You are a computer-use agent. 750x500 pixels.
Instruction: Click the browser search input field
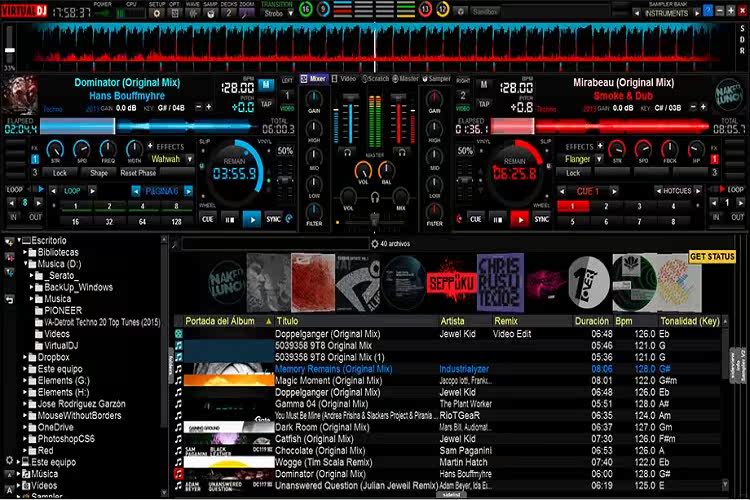tap(276, 244)
